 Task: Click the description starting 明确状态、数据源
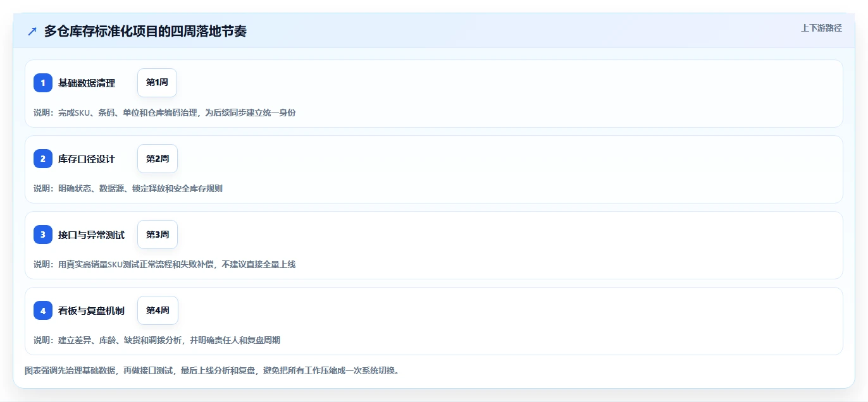(x=128, y=188)
